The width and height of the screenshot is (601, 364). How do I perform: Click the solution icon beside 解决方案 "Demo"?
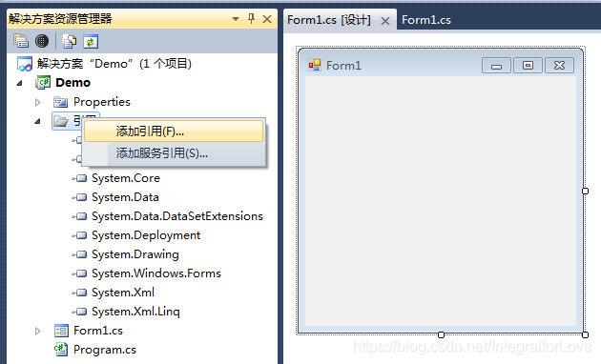coord(25,64)
